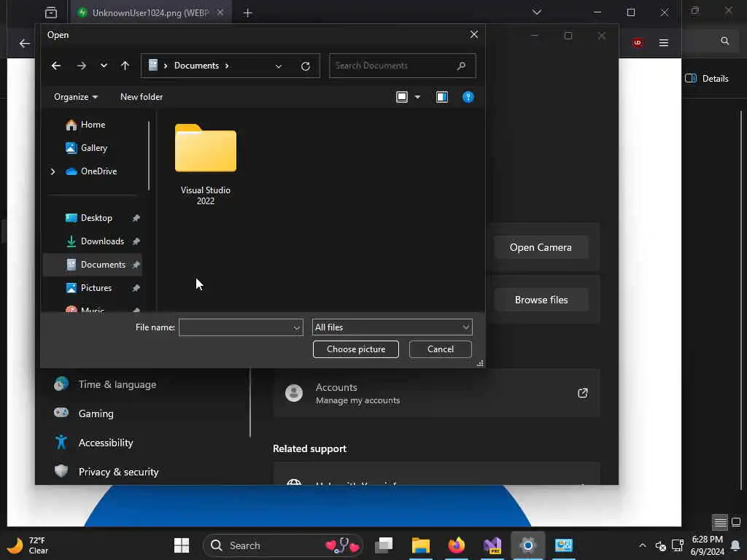Image resolution: width=747 pixels, height=560 pixels.
Task: Select OneDrive in the navigation pane
Action: [98, 171]
